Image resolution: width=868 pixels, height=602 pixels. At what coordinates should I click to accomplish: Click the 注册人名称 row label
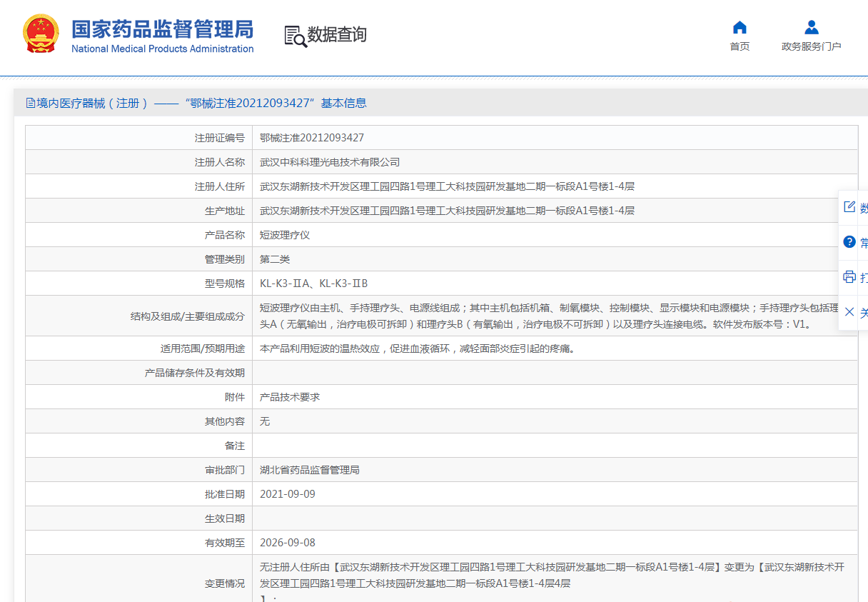coord(220,162)
